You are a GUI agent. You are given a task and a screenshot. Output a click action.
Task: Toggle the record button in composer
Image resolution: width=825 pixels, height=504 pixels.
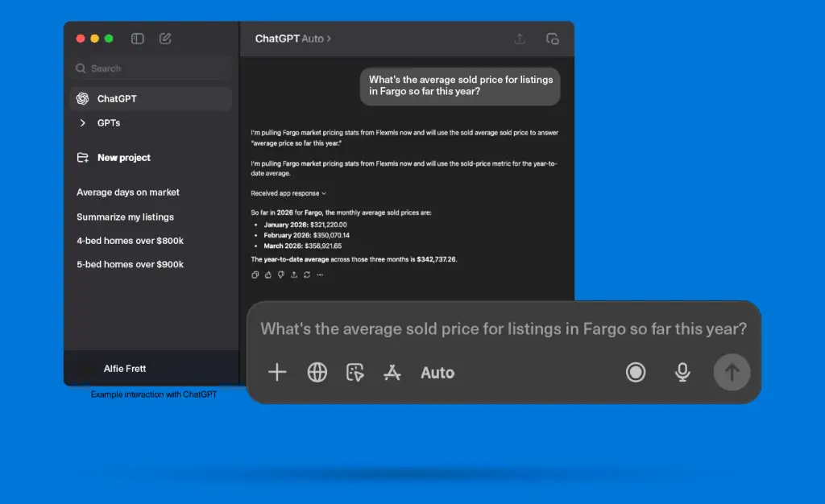(636, 372)
